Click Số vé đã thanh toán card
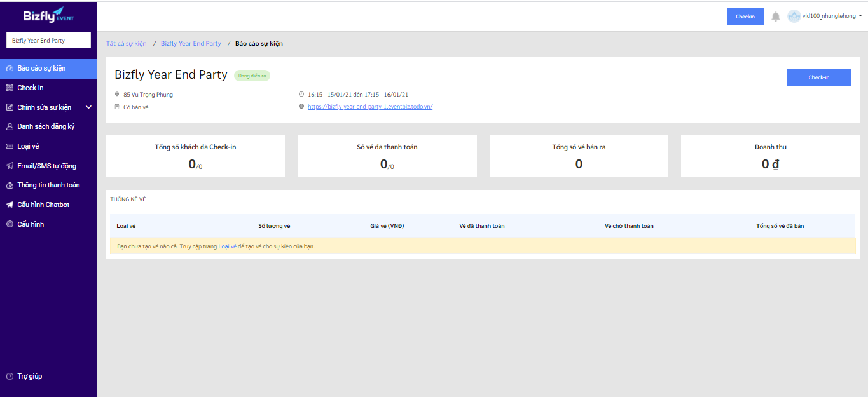 tap(387, 156)
